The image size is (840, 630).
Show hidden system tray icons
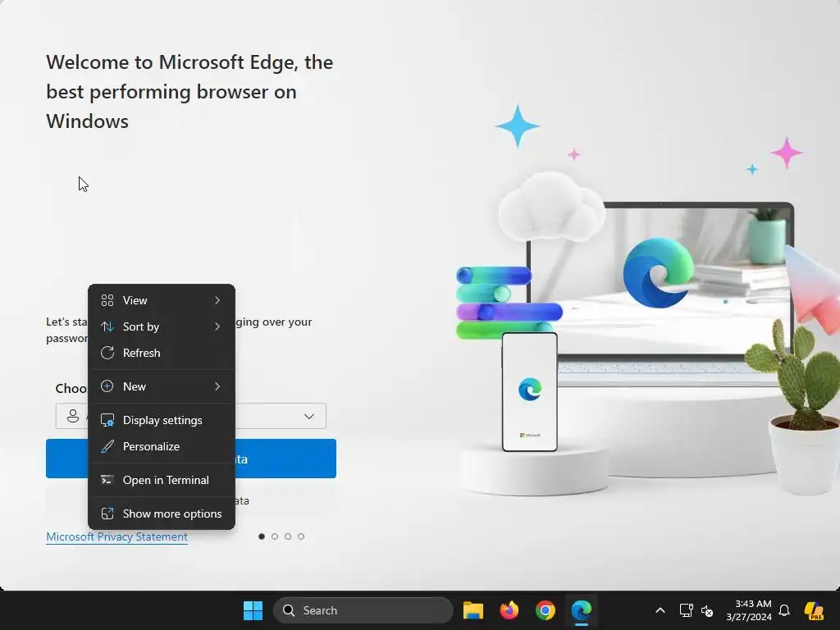[660, 610]
